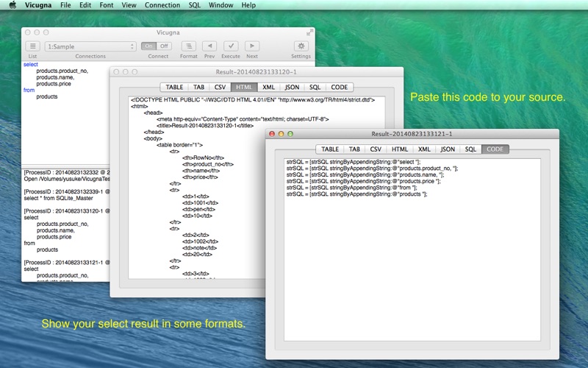Select JSON tab in back Result window
The image size is (588, 368).
(x=292, y=87)
